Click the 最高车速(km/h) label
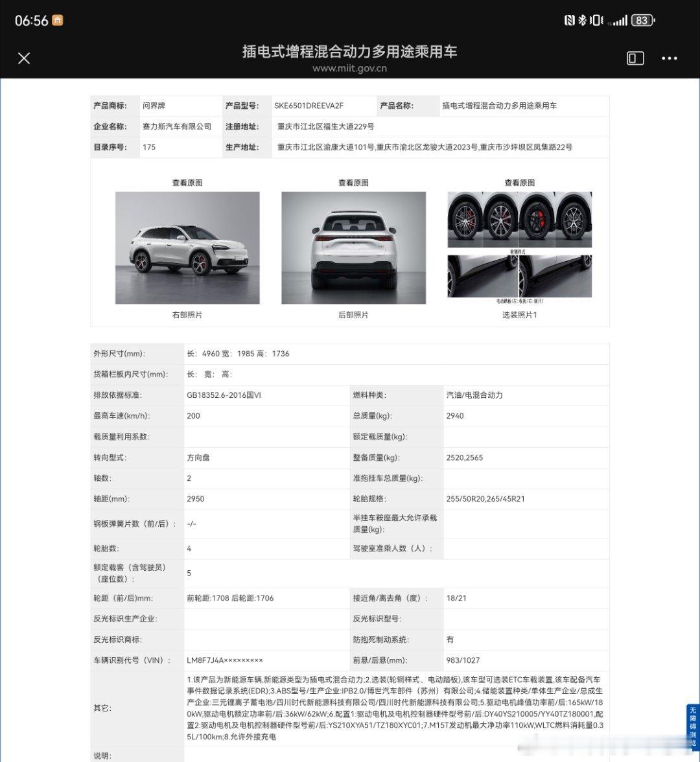 [122, 416]
